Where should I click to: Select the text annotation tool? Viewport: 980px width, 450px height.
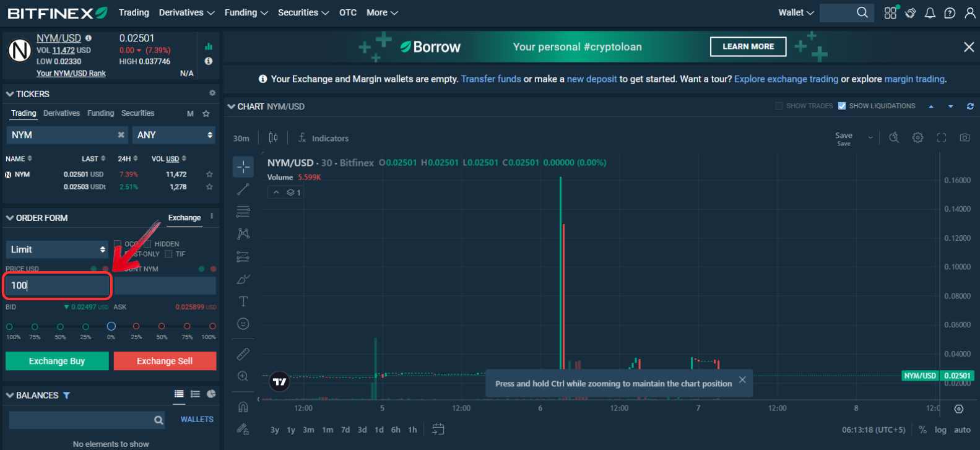click(x=243, y=301)
